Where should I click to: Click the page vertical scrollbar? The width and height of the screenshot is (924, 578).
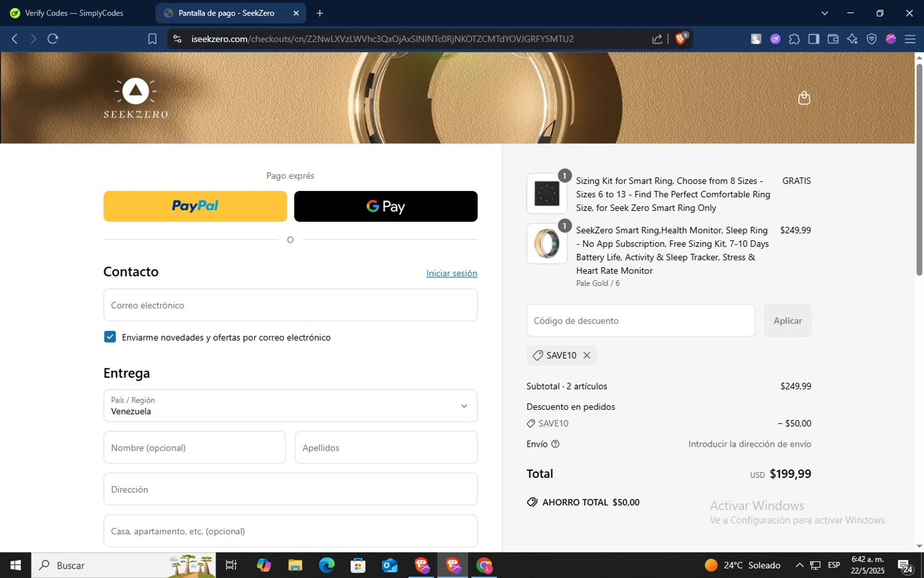click(919, 169)
